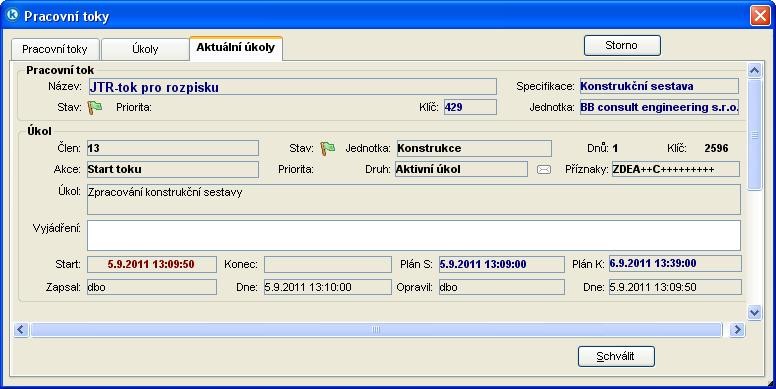Click the Úkol text Zpracování konstrukční sestavy
Image resolution: width=776 pixels, height=389 pixels.
165,192
